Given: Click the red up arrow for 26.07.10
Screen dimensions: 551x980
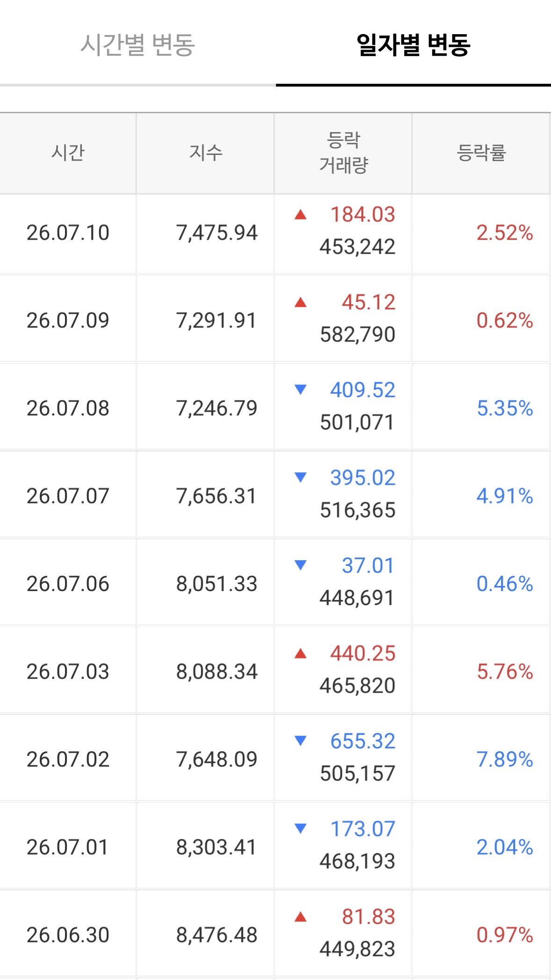Looking at the screenshot, I should coord(300,215).
